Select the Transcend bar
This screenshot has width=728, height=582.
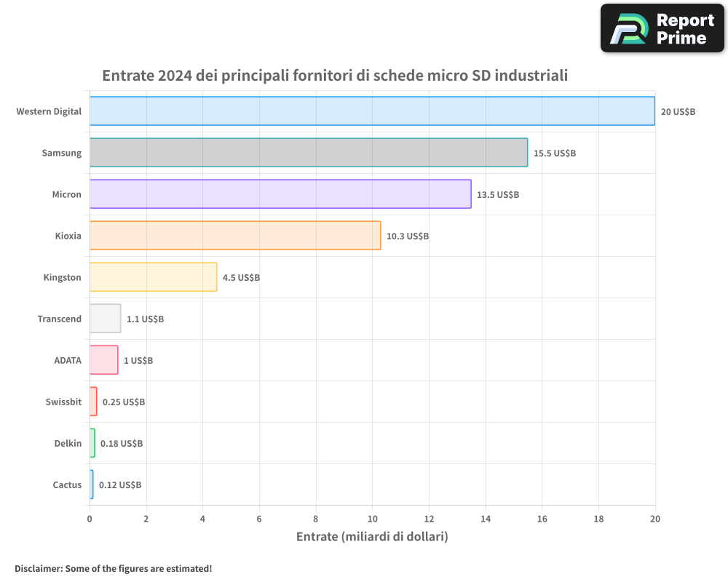(x=104, y=319)
